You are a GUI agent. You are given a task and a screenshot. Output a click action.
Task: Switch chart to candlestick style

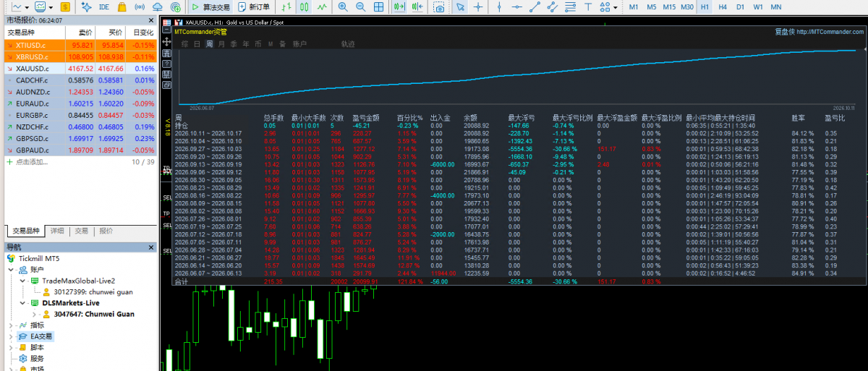[x=305, y=7]
